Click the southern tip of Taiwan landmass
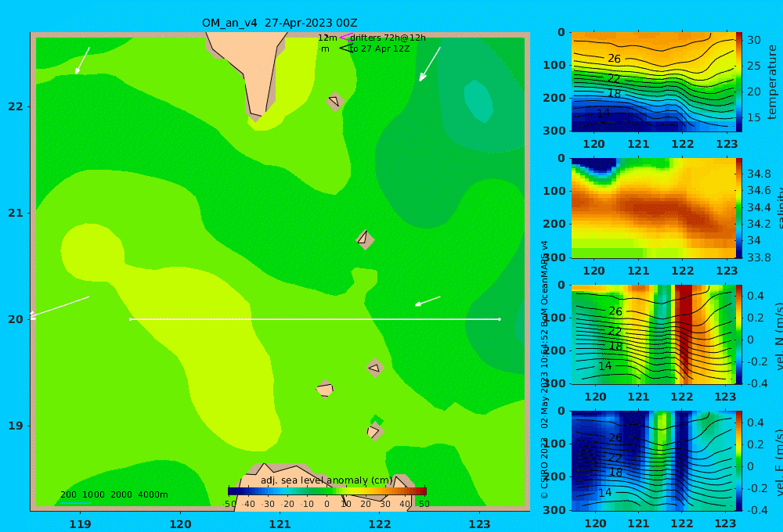 point(256,115)
